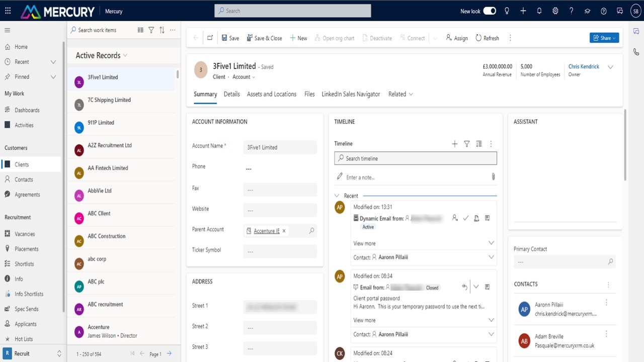Attach a file to the note with paperclip

coord(493,177)
